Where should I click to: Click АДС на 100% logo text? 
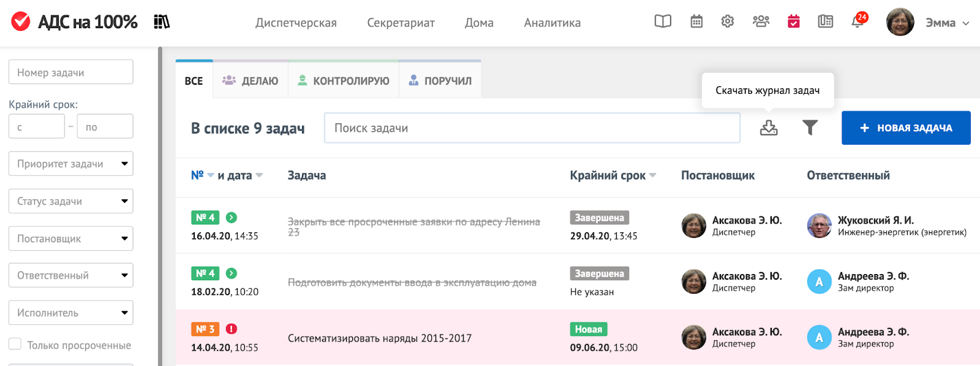(x=88, y=22)
